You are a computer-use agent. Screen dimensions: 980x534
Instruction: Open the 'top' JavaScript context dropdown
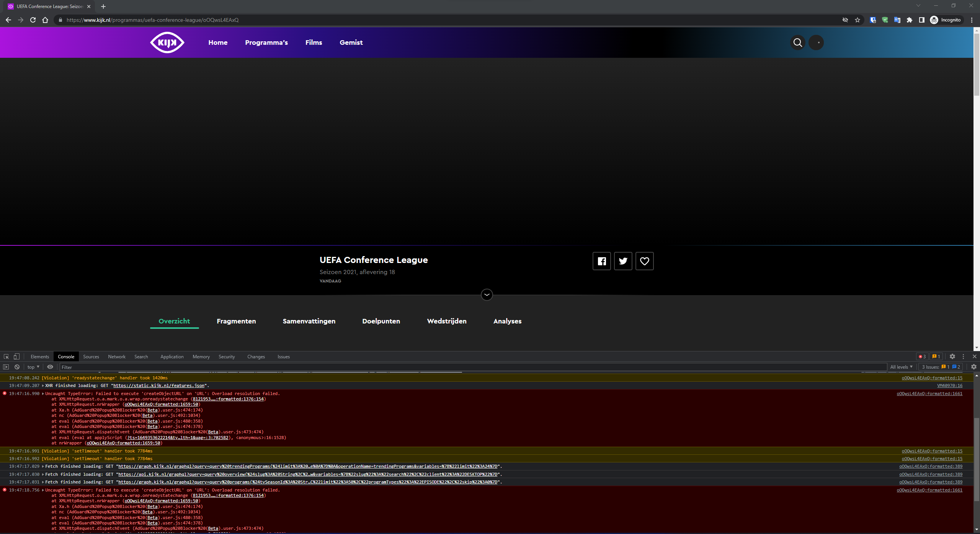[33, 367]
